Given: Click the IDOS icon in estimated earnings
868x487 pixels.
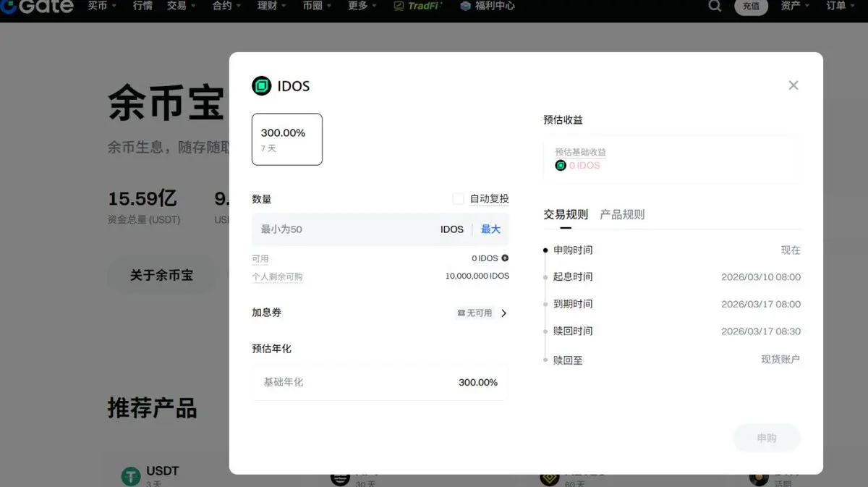Looking at the screenshot, I should pyautogui.click(x=561, y=165).
